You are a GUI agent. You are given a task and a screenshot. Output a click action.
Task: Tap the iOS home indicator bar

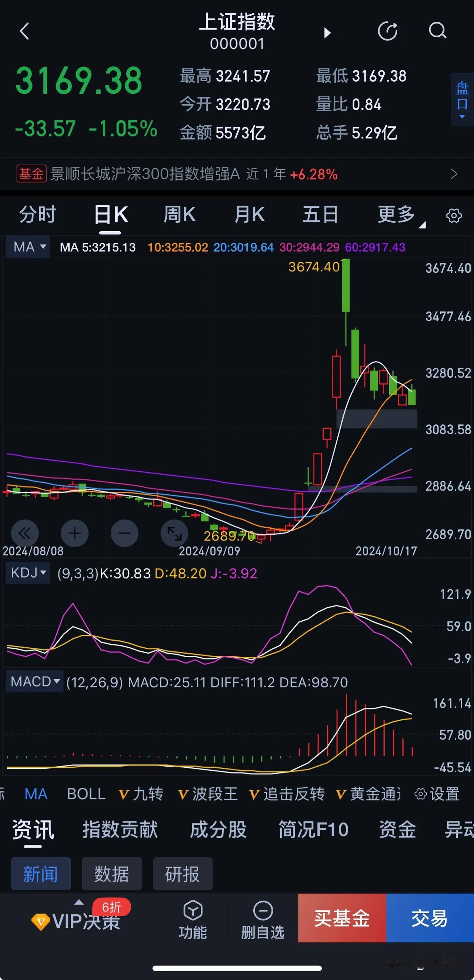[237, 968]
